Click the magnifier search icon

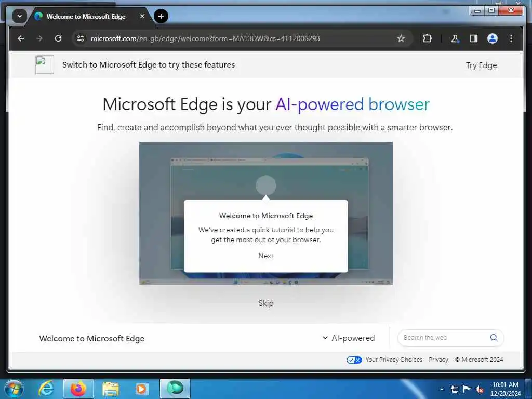pyautogui.click(x=494, y=338)
